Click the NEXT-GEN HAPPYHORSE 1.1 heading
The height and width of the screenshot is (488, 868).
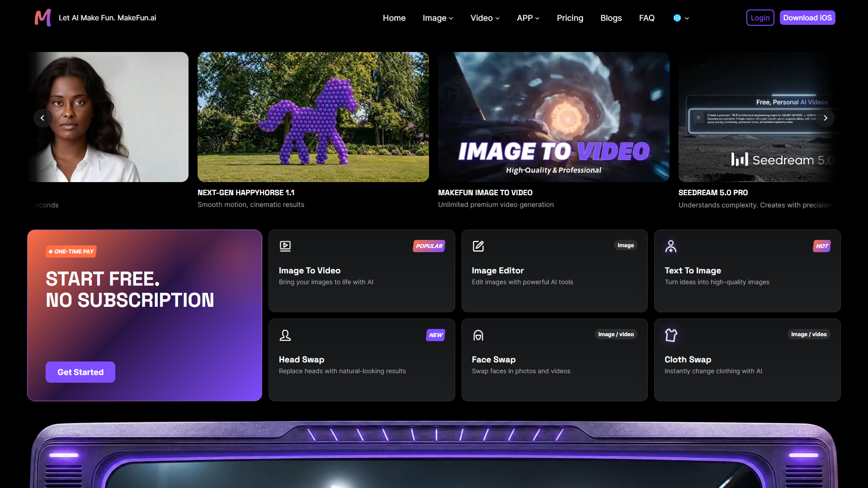click(246, 192)
